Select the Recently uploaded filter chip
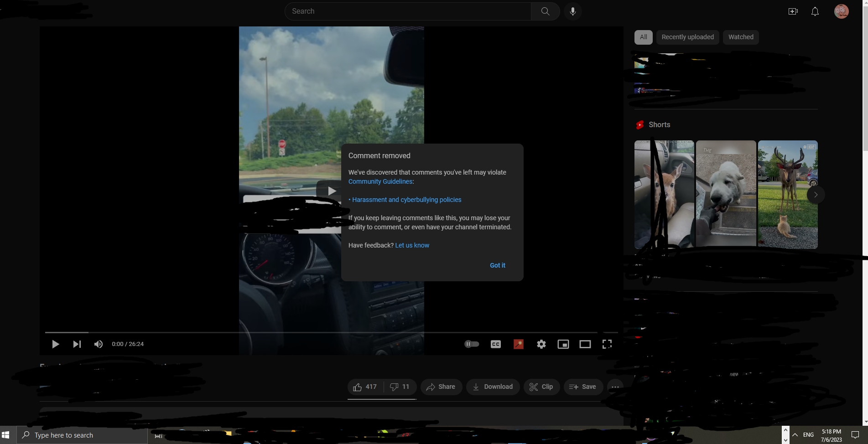Screen dimensions: 868x444 (x=687, y=37)
